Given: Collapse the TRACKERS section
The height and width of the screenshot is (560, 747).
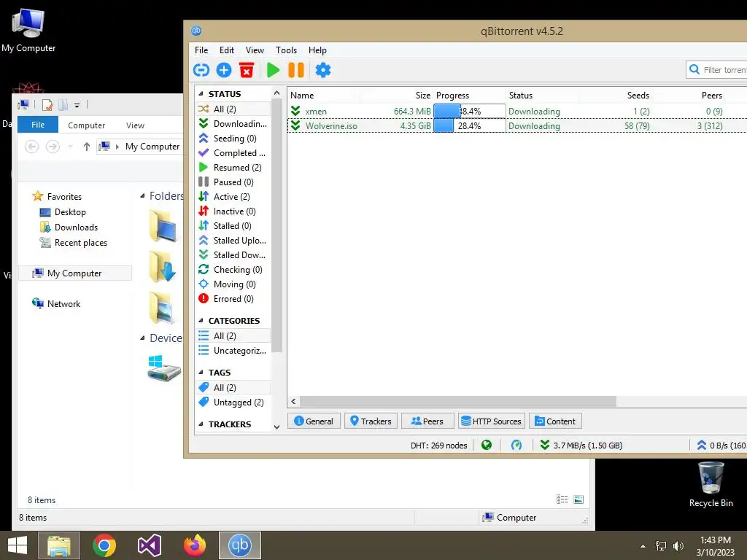Looking at the screenshot, I should [201, 424].
